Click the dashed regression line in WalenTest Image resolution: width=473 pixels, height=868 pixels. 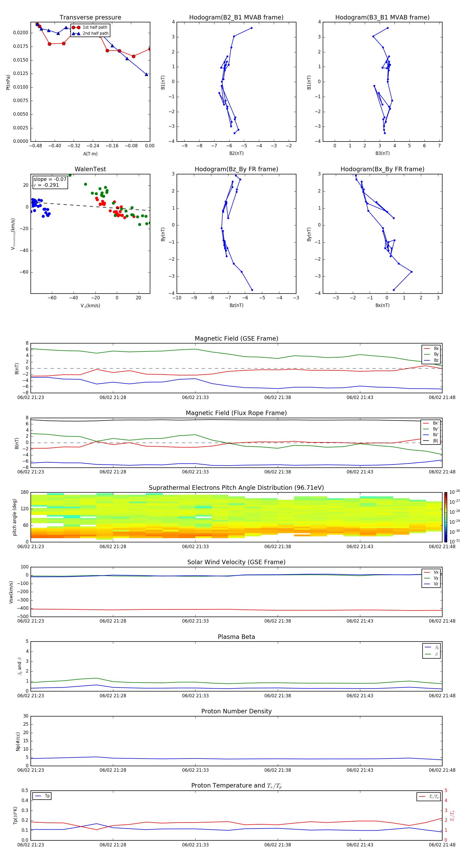click(x=90, y=206)
